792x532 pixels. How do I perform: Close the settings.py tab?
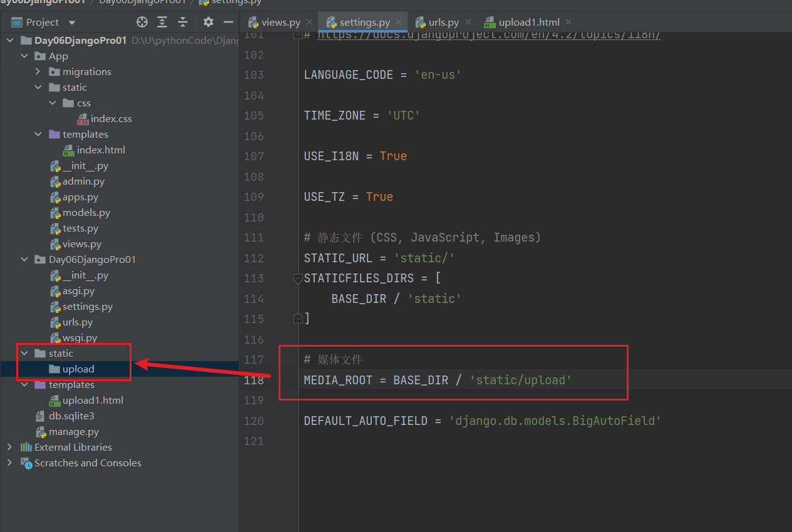click(x=399, y=23)
